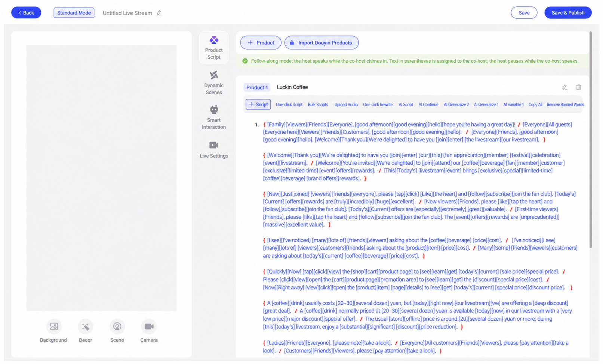
Task: Click the script panel vertical scrollbar
Action: click(x=590, y=140)
